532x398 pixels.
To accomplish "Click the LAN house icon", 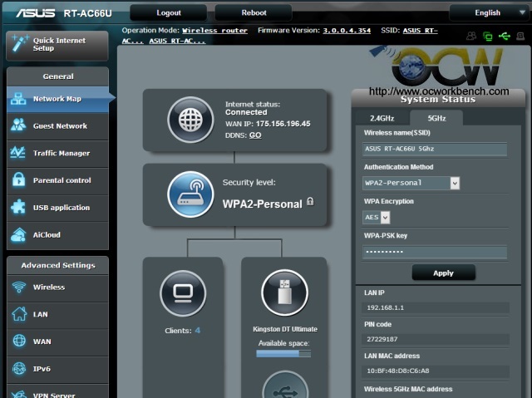I will pos(19,313).
